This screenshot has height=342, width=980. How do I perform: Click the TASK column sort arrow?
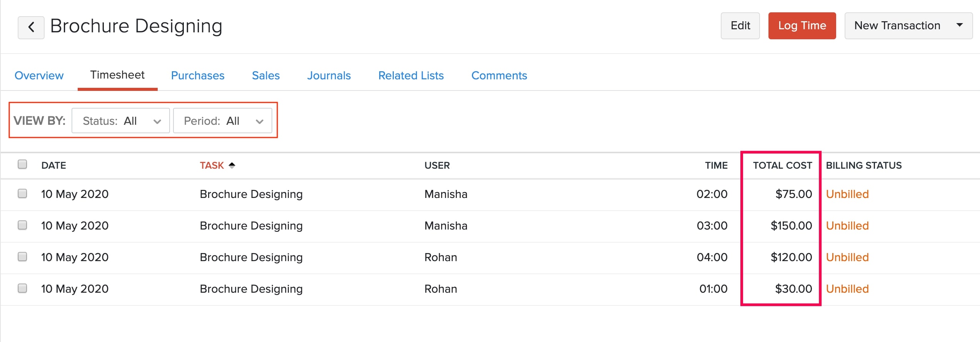pos(232,165)
